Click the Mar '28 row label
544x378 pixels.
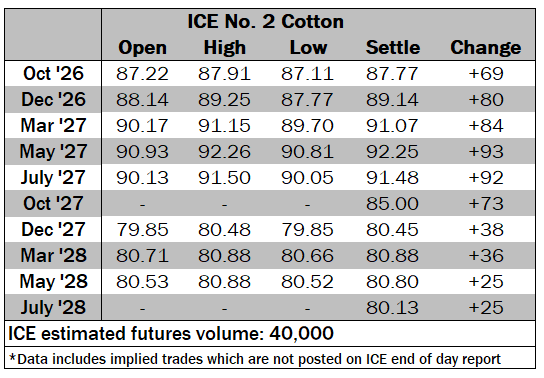(x=53, y=256)
